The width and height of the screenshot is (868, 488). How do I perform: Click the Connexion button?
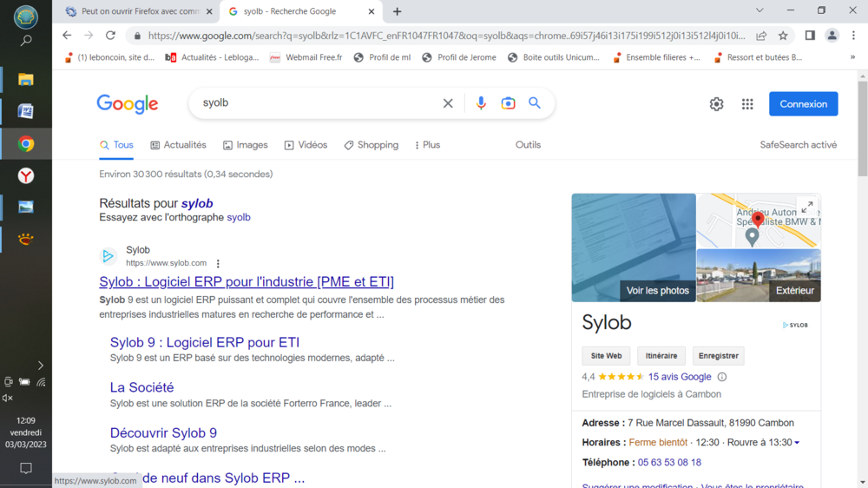coord(803,104)
